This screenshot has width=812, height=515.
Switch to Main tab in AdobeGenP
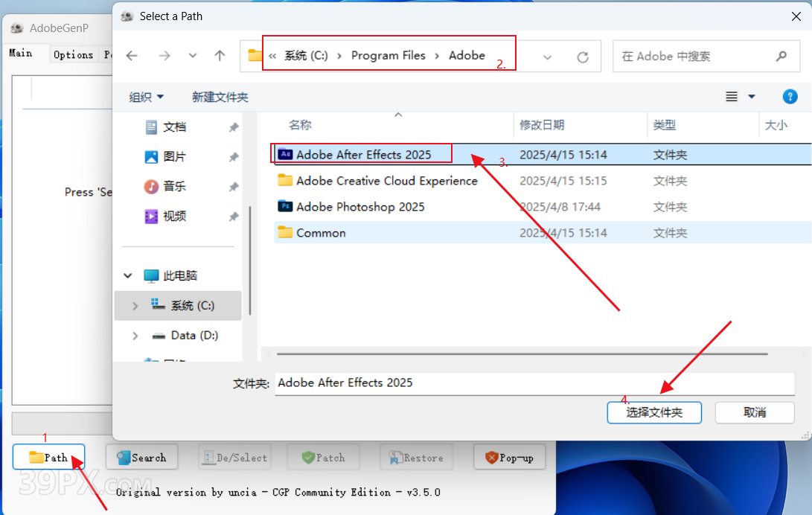pyautogui.click(x=21, y=54)
